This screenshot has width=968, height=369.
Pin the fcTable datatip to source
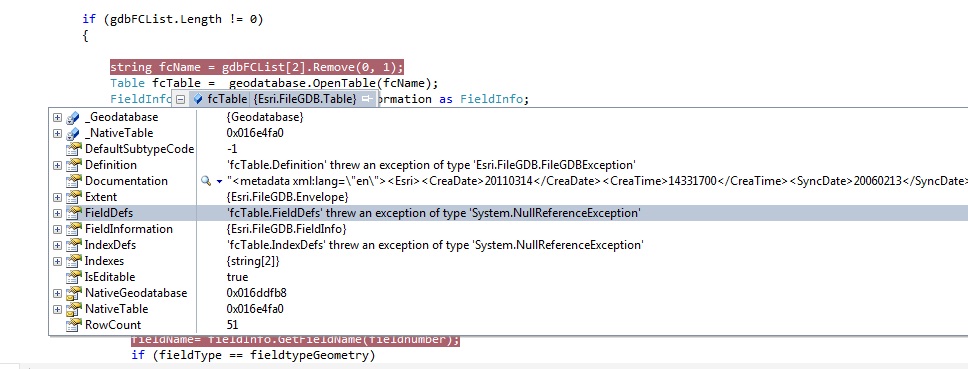click(367, 99)
